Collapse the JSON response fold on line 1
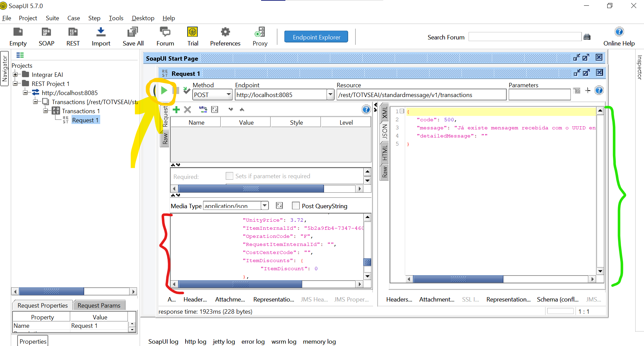This screenshot has height=346, width=644. click(402, 111)
